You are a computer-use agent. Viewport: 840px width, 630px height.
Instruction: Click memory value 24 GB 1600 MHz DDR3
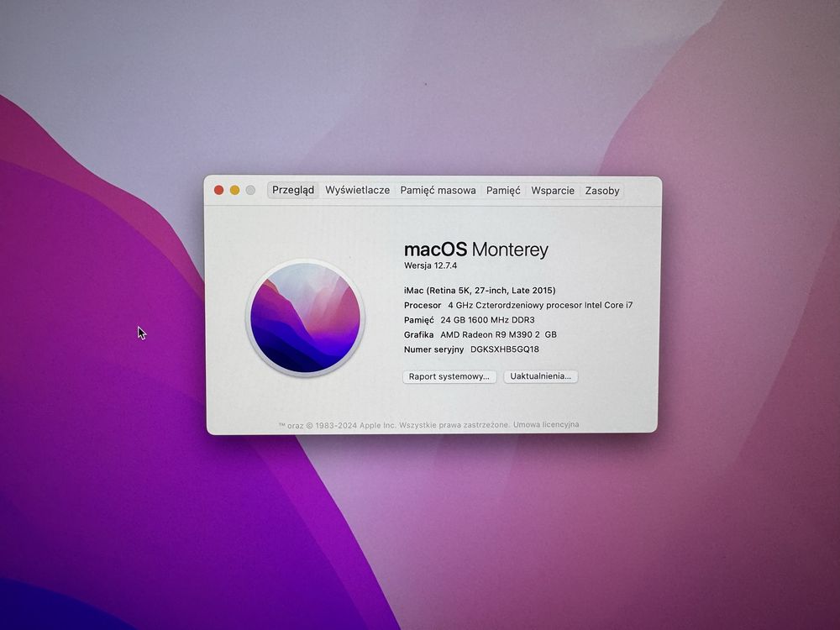tap(487, 320)
